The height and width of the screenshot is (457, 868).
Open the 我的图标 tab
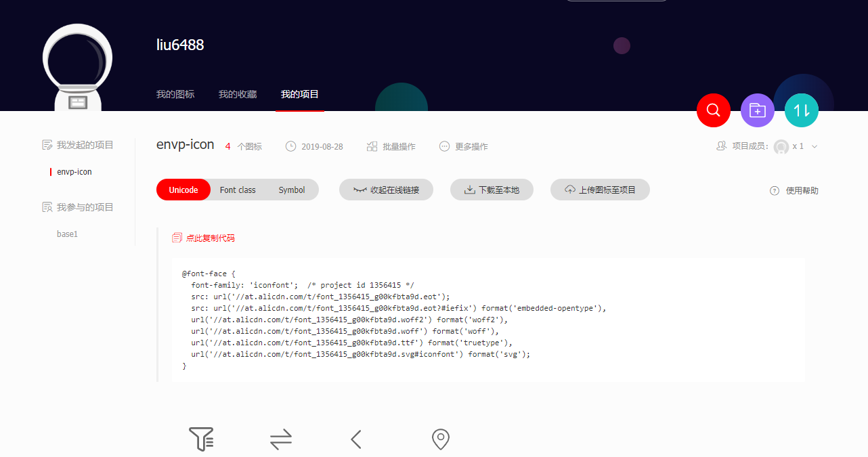175,94
